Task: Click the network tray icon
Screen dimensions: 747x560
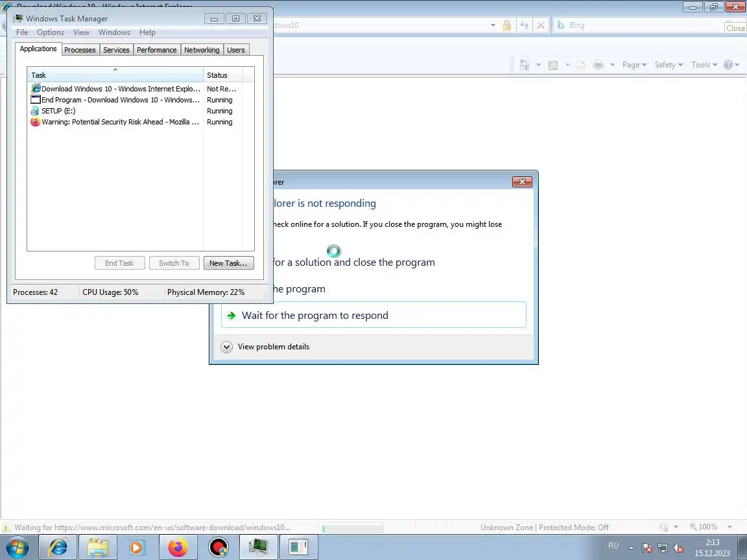Action: click(x=663, y=548)
